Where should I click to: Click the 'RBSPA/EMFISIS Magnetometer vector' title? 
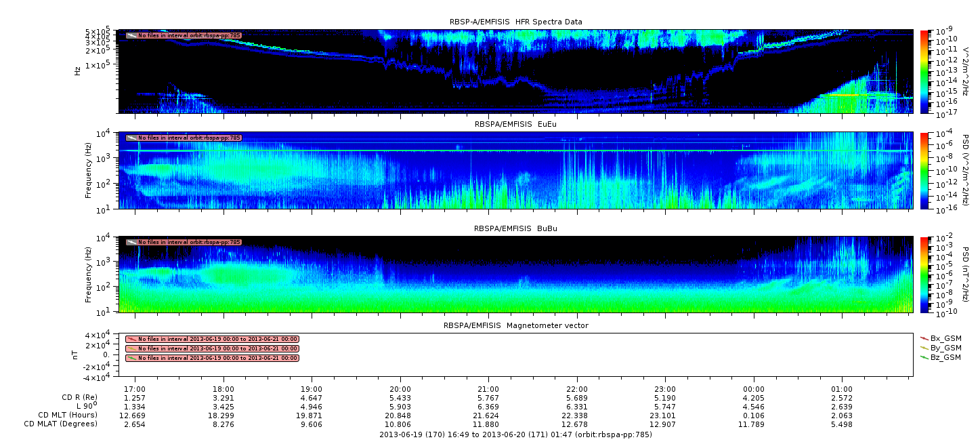point(515,325)
